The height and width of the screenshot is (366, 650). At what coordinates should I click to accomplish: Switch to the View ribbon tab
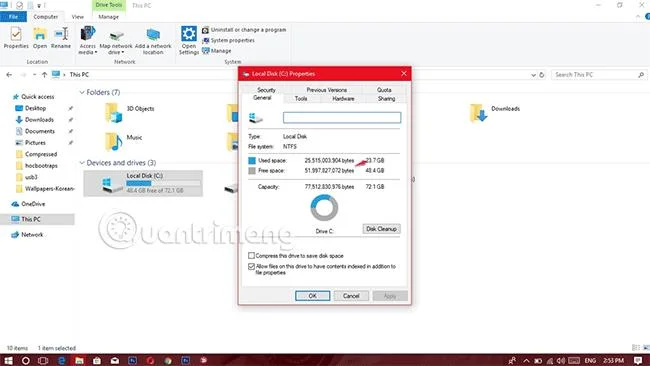(x=78, y=17)
